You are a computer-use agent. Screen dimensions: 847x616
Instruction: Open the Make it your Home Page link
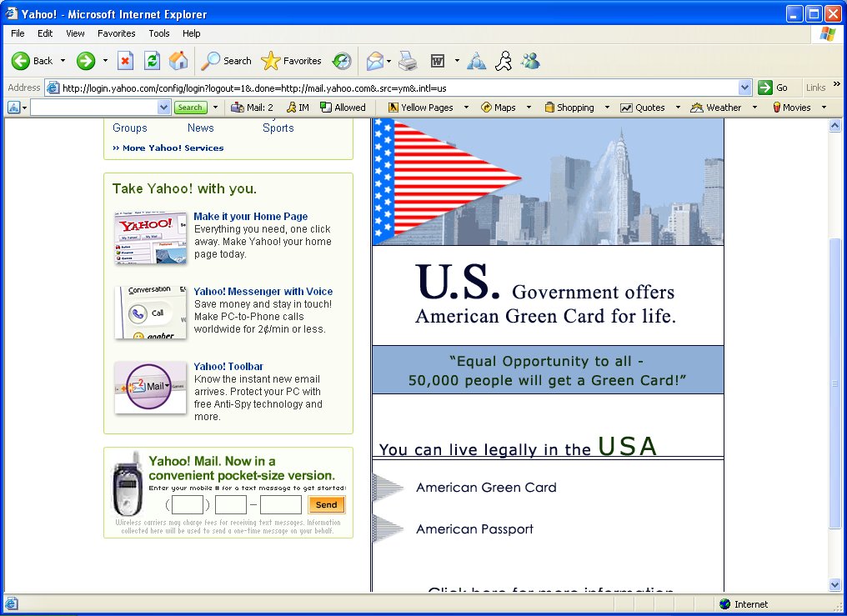point(251,217)
